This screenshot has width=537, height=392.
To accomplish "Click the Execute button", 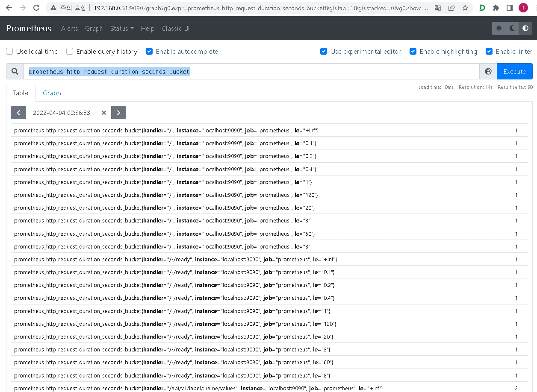I will point(515,72).
